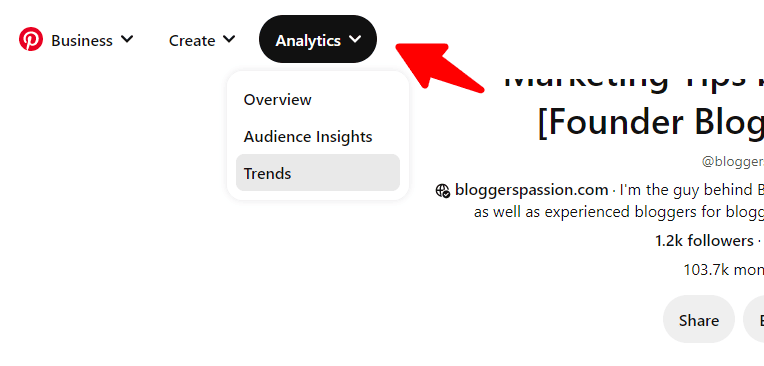Click the 103.7k monthly views stat
The width and height of the screenshot is (764, 366).
pos(724,270)
